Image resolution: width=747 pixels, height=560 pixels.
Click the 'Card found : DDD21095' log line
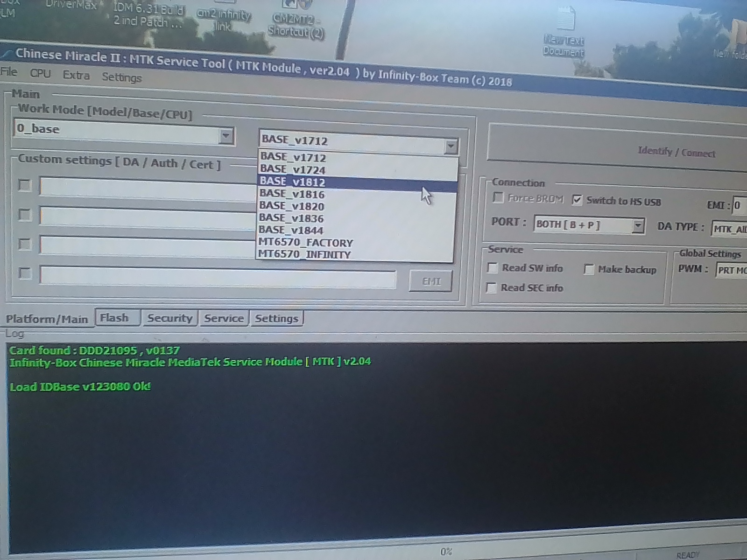point(94,350)
